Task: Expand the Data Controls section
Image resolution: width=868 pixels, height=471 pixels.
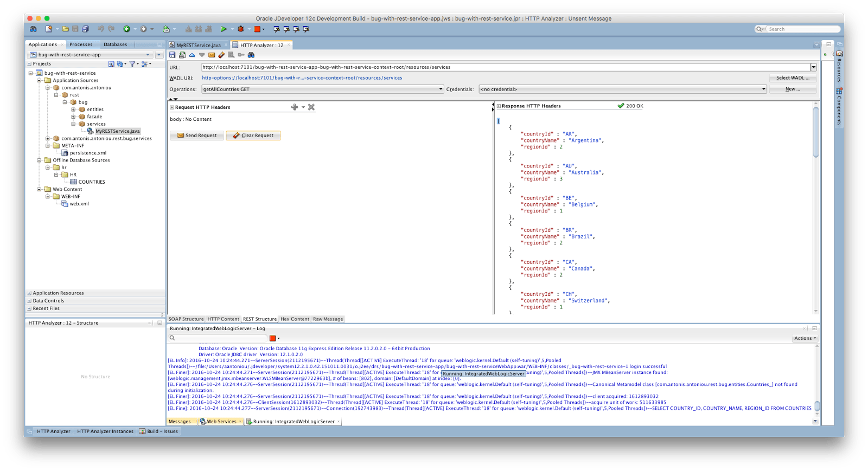Action: [x=29, y=301]
